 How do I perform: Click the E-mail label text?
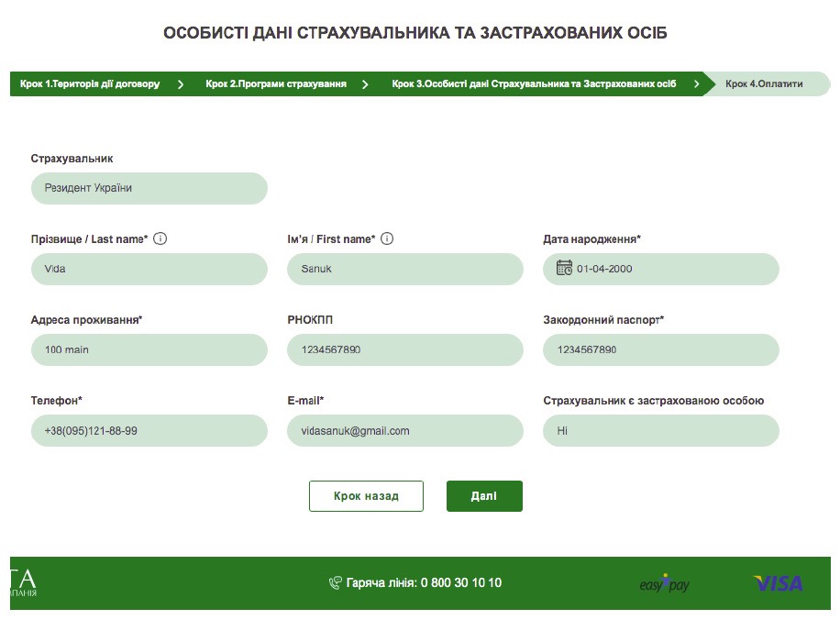tap(306, 400)
